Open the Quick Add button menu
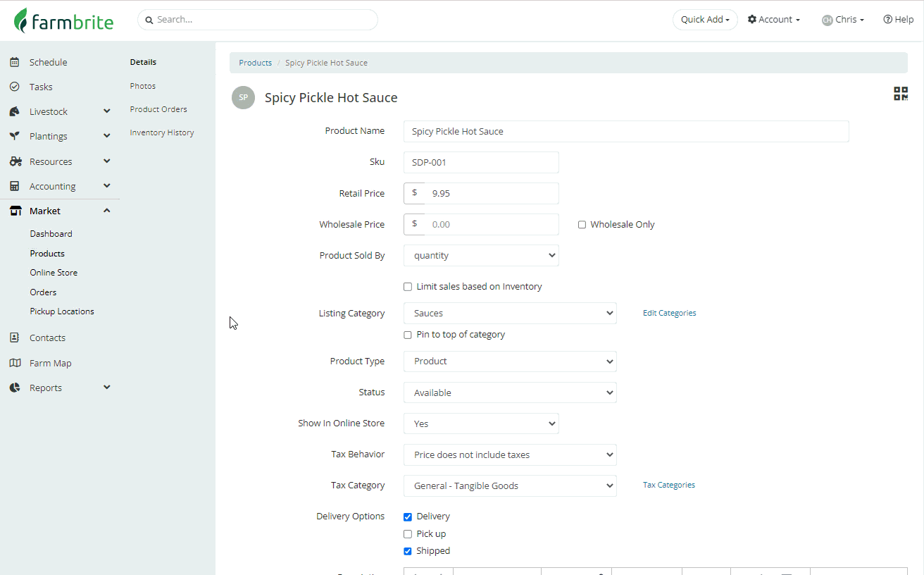Screen dimensions: 924x575 tap(705, 20)
